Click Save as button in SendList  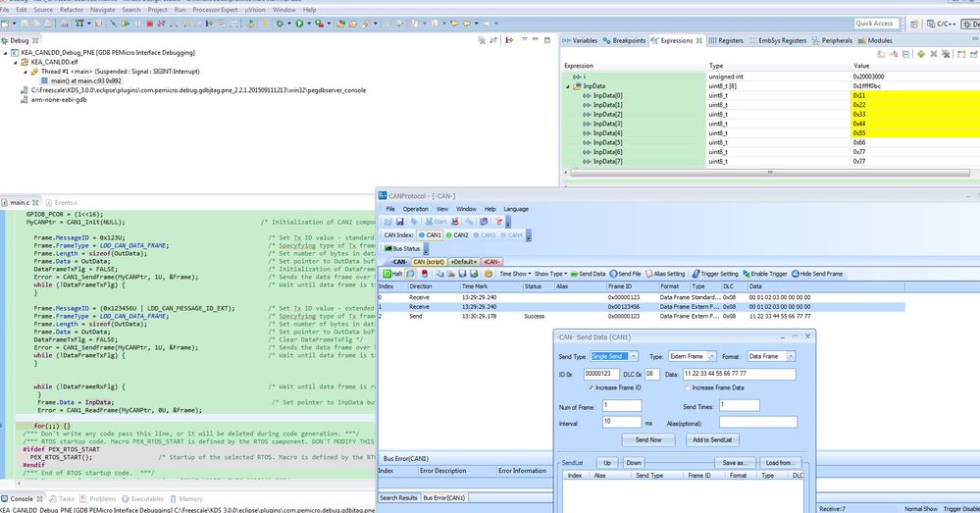click(x=735, y=463)
